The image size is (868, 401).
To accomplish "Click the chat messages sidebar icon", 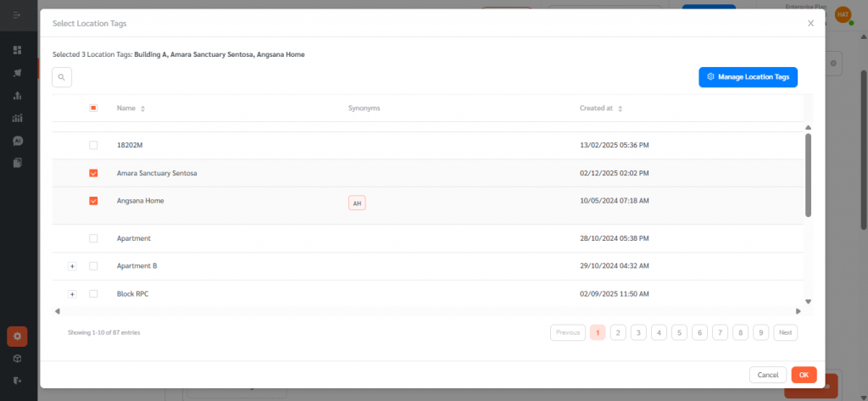I will (17, 141).
